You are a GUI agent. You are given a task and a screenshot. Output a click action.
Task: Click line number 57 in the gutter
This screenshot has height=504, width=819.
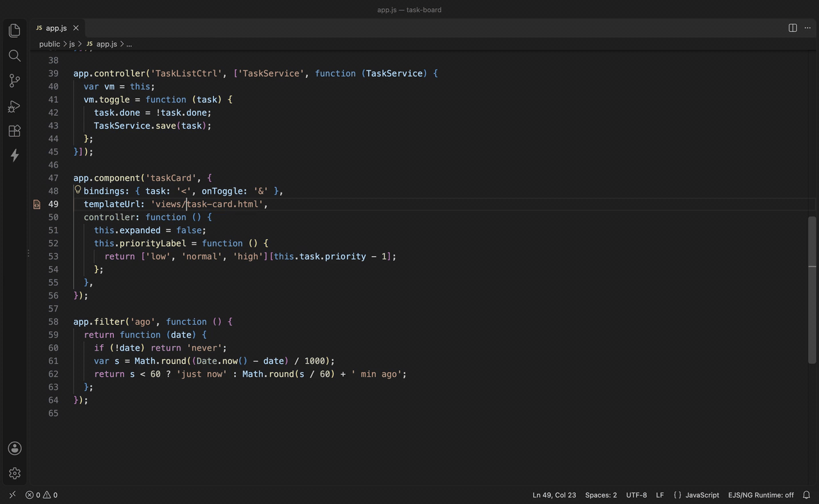(53, 308)
